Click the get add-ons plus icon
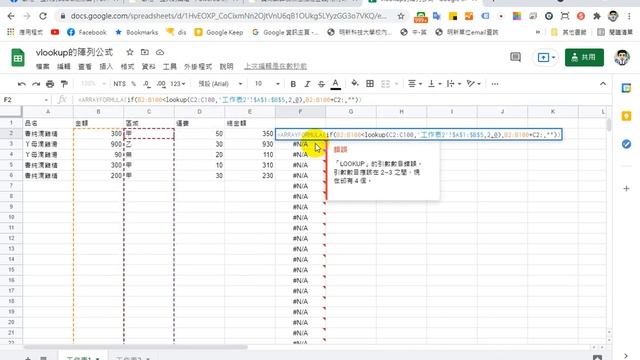The width and height of the screenshot is (640, 360). coord(627,189)
